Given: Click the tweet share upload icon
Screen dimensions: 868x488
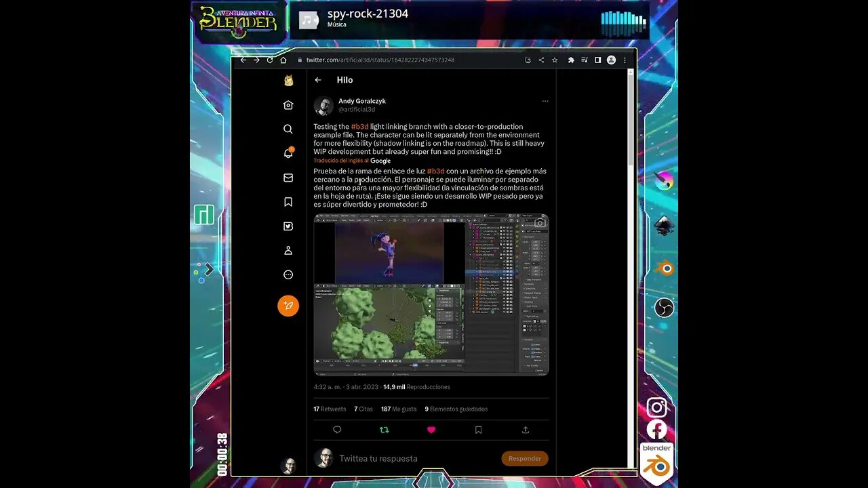Looking at the screenshot, I should coord(526,430).
